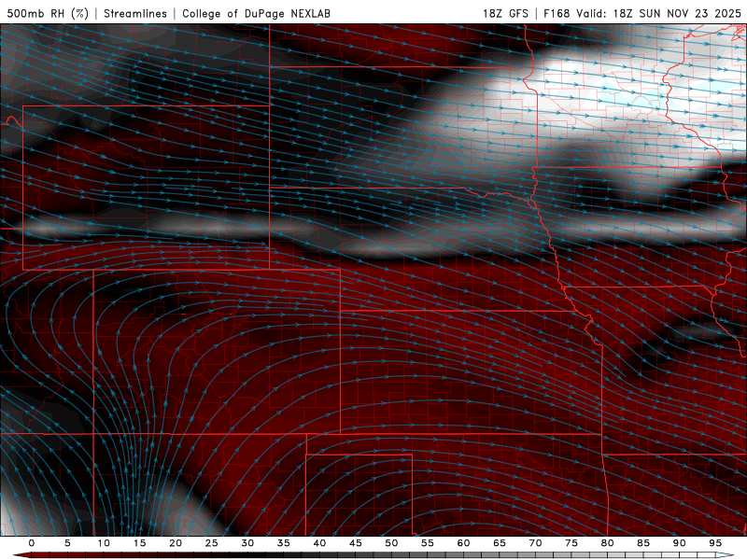Click the 25 label on the color scale

[212, 543]
